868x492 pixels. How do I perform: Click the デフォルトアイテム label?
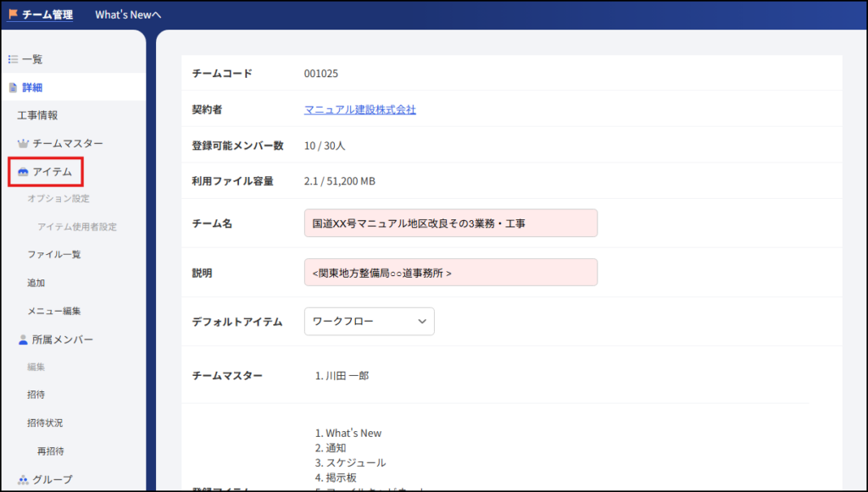(x=237, y=322)
